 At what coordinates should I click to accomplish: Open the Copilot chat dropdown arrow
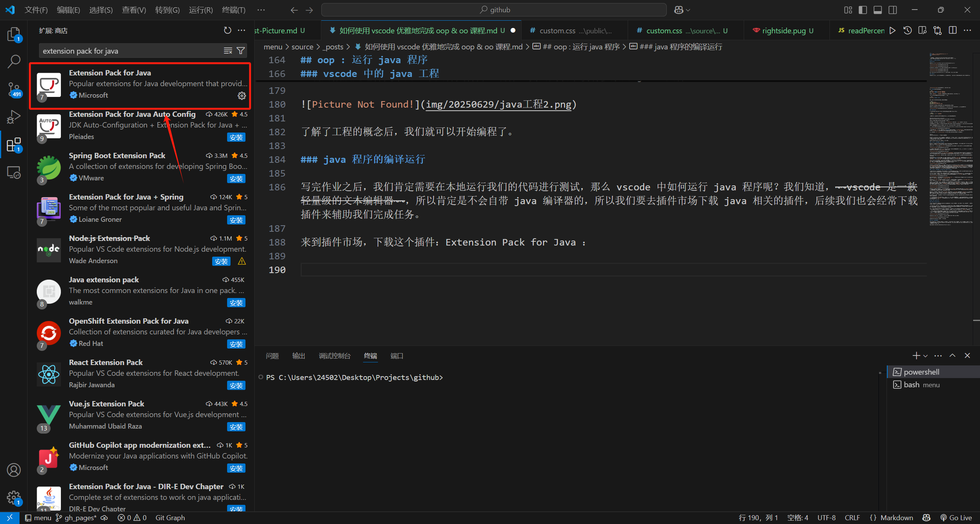(x=688, y=10)
